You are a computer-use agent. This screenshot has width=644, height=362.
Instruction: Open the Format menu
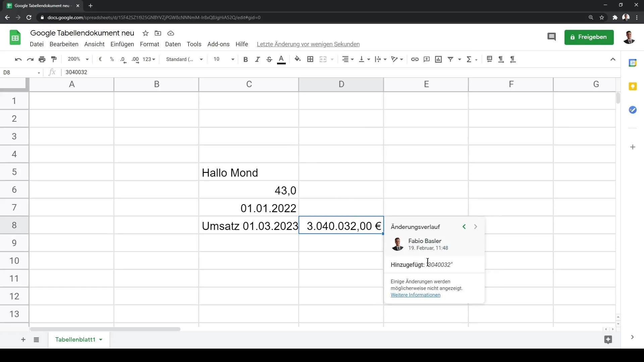click(x=150, y=44)
